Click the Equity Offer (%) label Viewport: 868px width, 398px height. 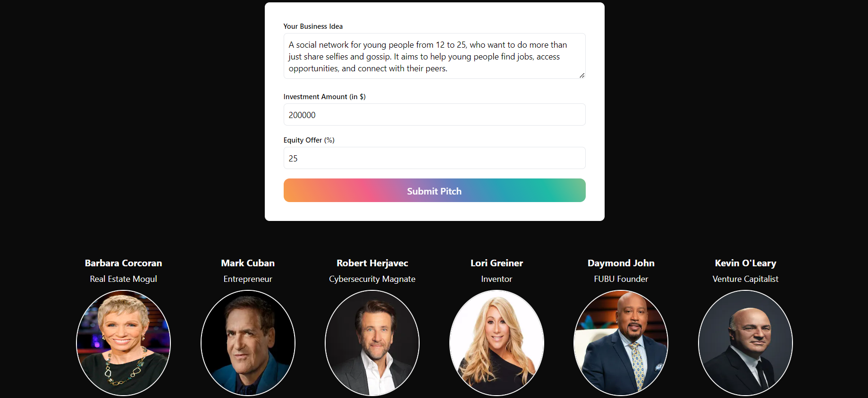point(309,140)
